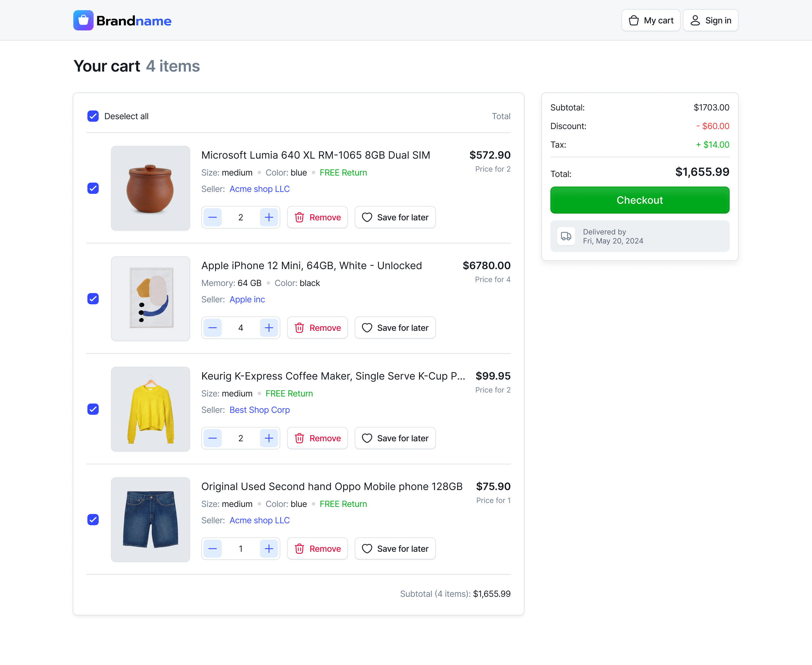812x665 pixels.
Task: Open the Apple inc seller link
Action: pyautogui.click(x=247, y=299)
